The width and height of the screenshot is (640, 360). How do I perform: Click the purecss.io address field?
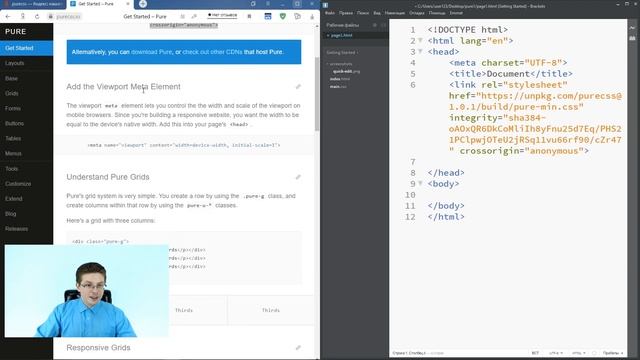[x=65, y=16]
